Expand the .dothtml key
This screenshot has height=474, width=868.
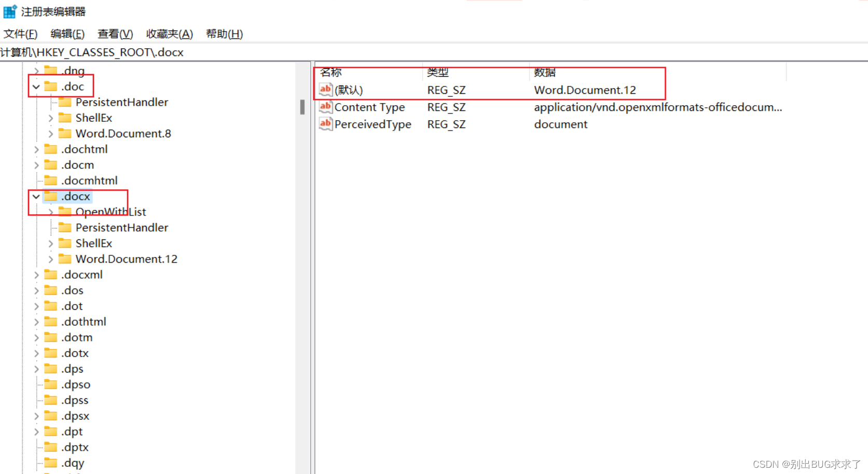coord(36,322)
